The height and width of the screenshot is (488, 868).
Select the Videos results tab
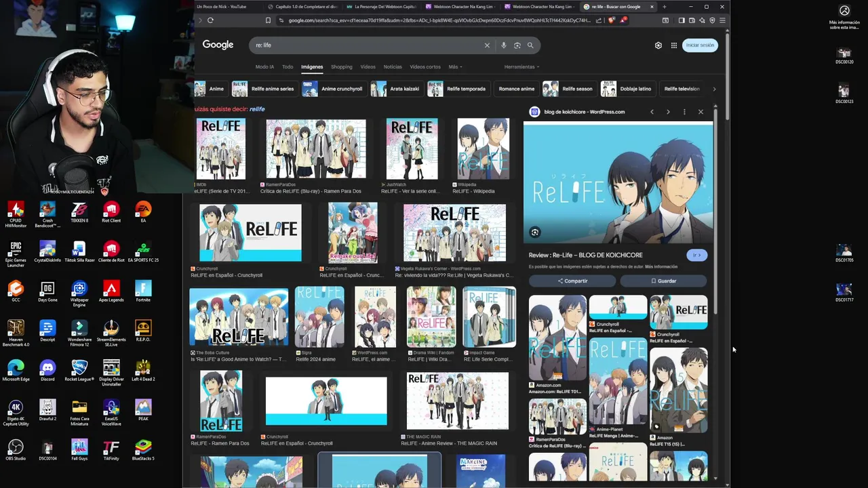[368, 67]
